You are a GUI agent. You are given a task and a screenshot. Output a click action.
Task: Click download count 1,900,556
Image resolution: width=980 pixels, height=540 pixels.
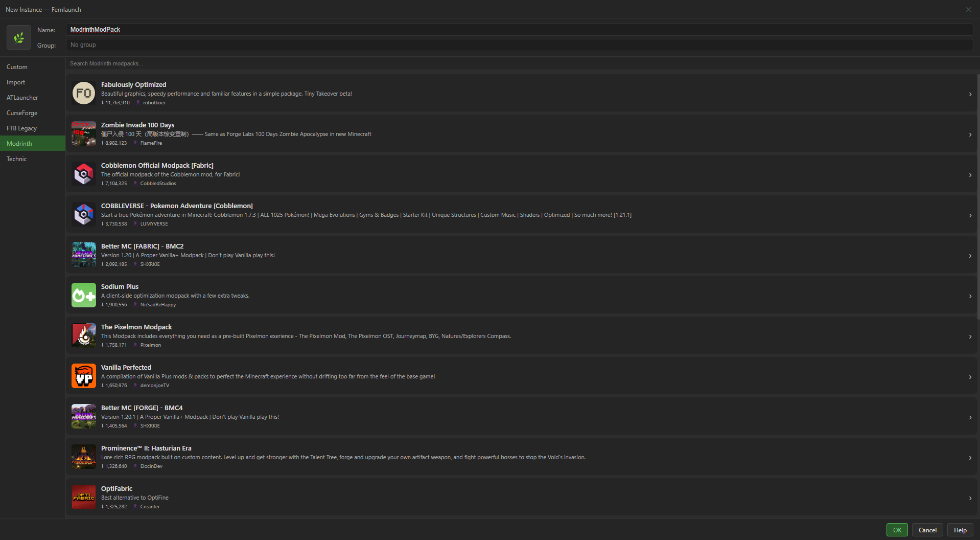tap(116, 305)
